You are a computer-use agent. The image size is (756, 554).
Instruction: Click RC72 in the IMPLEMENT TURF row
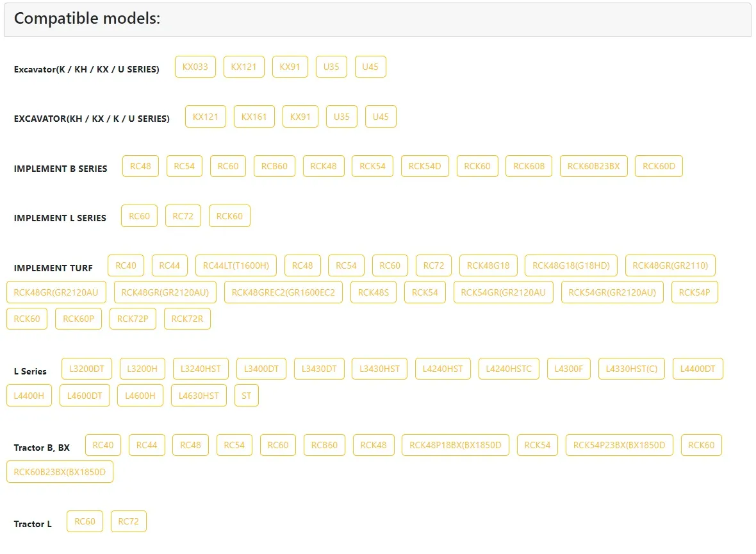pyautogui.click(x=434, y=265)
